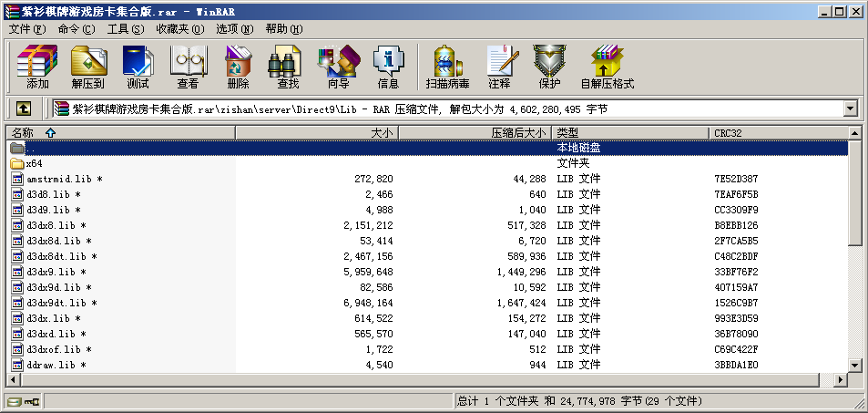This screenshot has height=413, width=868.
Task: Open the File (文件) menu
Action: tap(27, 29)
